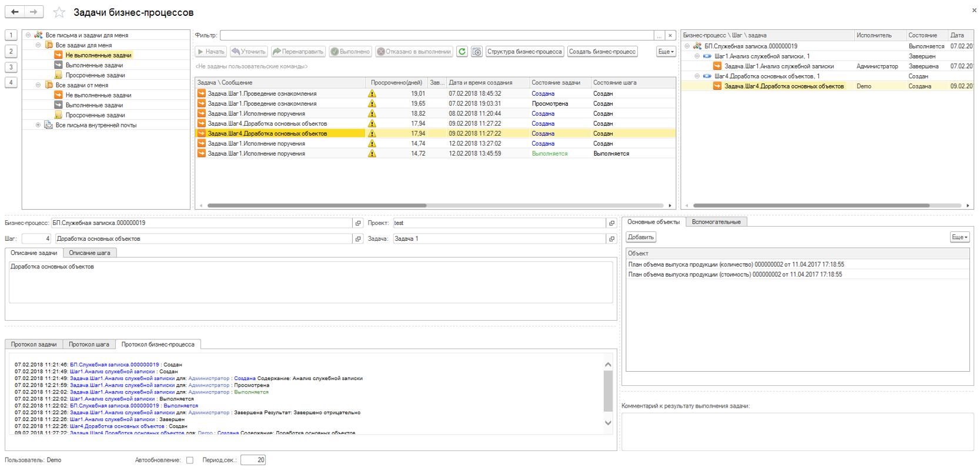Sort by Состояние задачи column header

pos(559,83)
